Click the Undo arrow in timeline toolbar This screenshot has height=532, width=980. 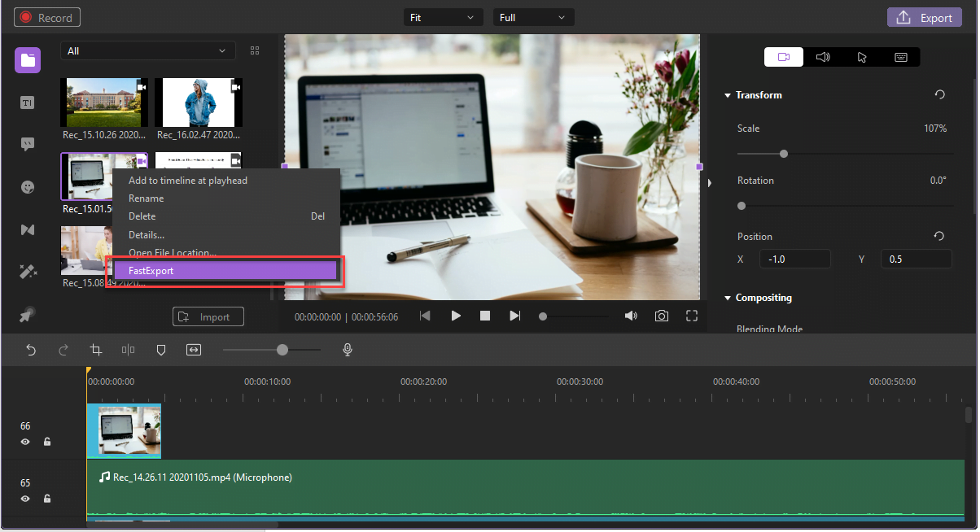coord(31,350)
